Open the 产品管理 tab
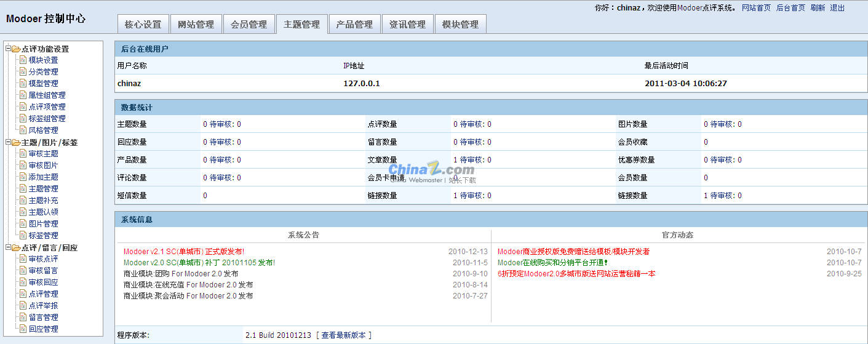Viewport: 868px width, 344px height. (x=354, y=24)
